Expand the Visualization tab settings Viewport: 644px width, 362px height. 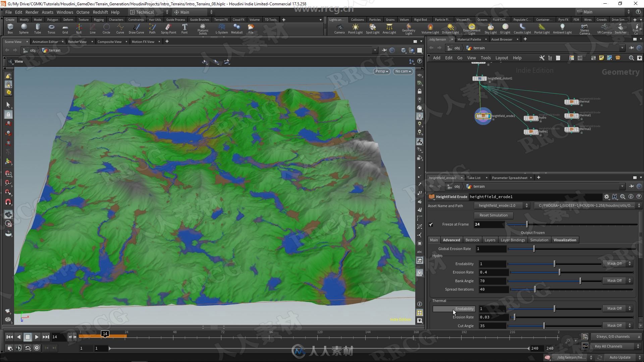[565, 240]
